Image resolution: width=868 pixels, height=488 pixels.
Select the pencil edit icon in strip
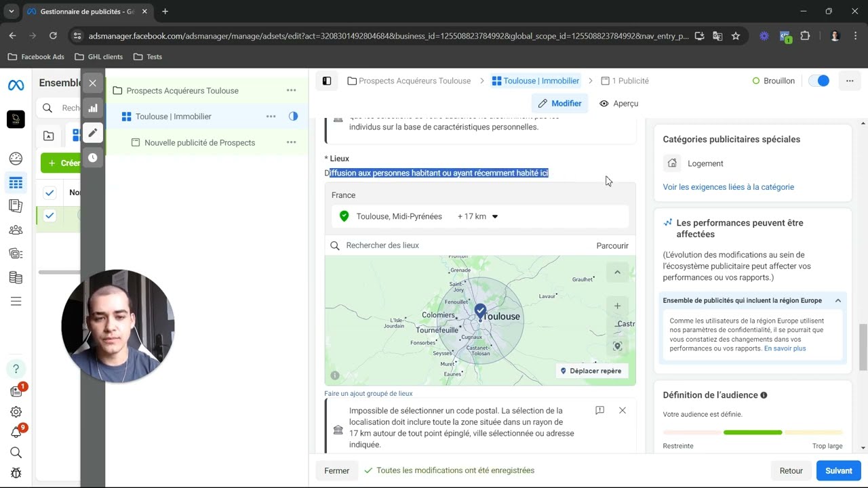[x=93, y=133]
